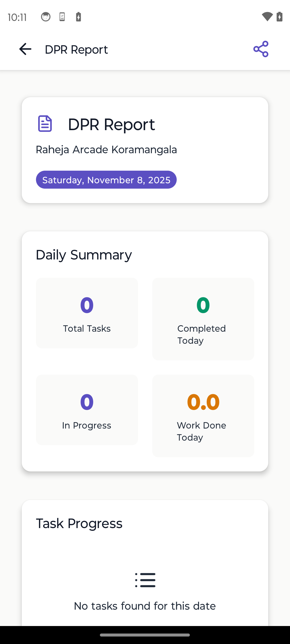This screenshot has width=290, height=644.
Task: Open the Total Tasks summary tile
Action: click(x=87, y=313)
